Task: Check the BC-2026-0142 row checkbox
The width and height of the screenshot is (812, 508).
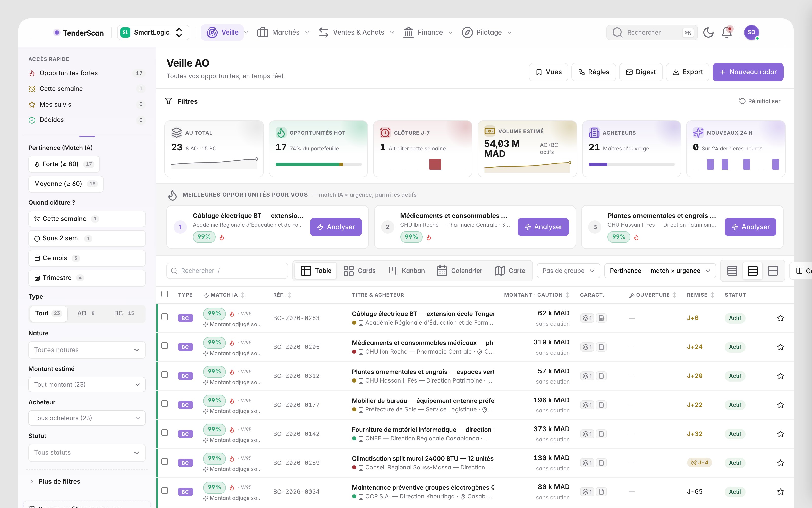Action: click(x=165, y=433)
